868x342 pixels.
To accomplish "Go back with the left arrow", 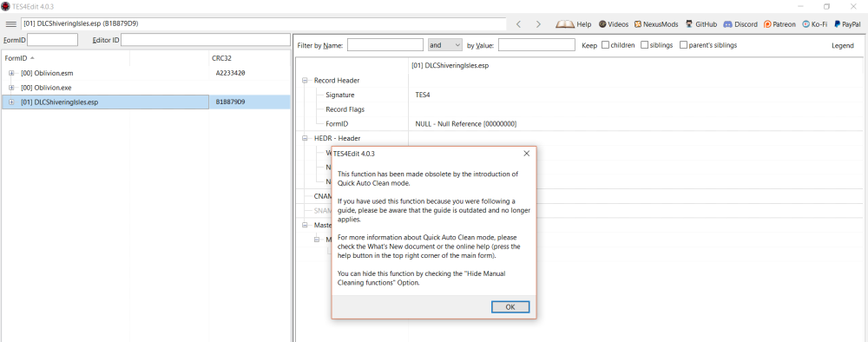I will tap(519, 24).
